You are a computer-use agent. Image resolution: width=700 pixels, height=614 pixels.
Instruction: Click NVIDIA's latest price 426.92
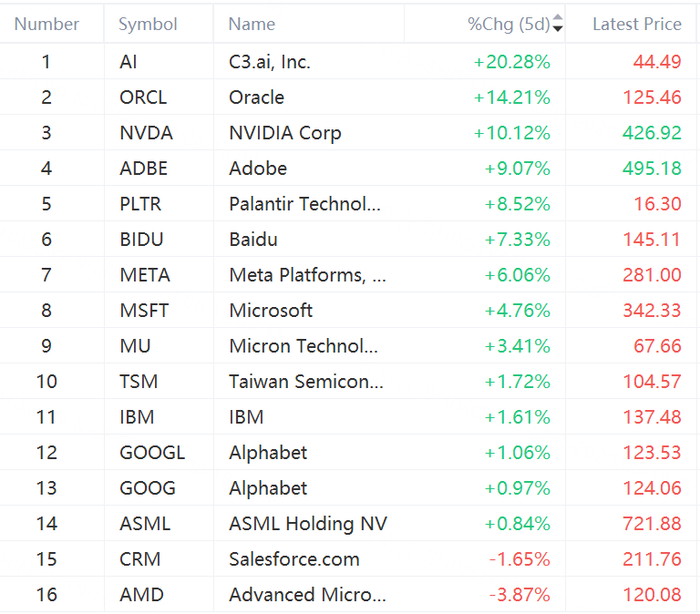click(652, 133)
